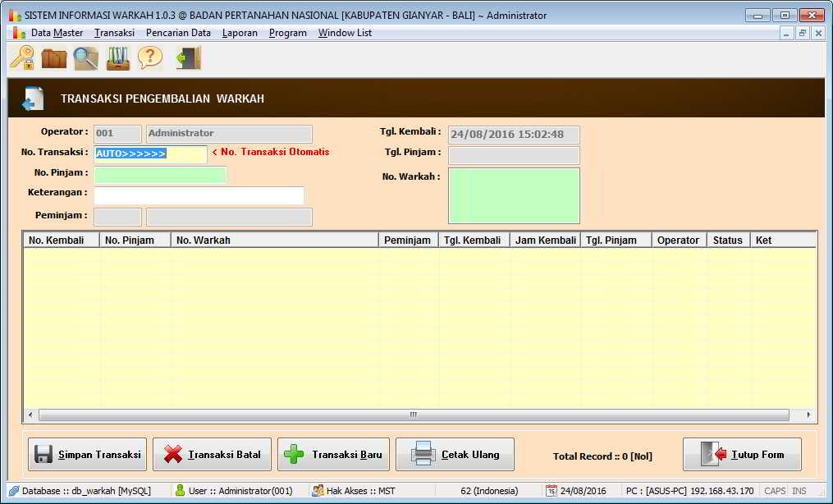
Task: Open the file archive box icon
Action: pyautogui.click(x=118, y=58)
